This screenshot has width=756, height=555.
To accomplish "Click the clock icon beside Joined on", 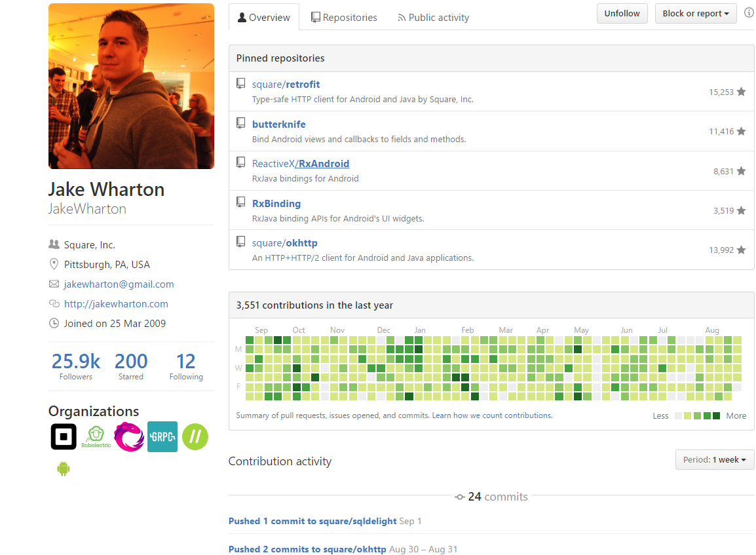I will coord(54,323).
